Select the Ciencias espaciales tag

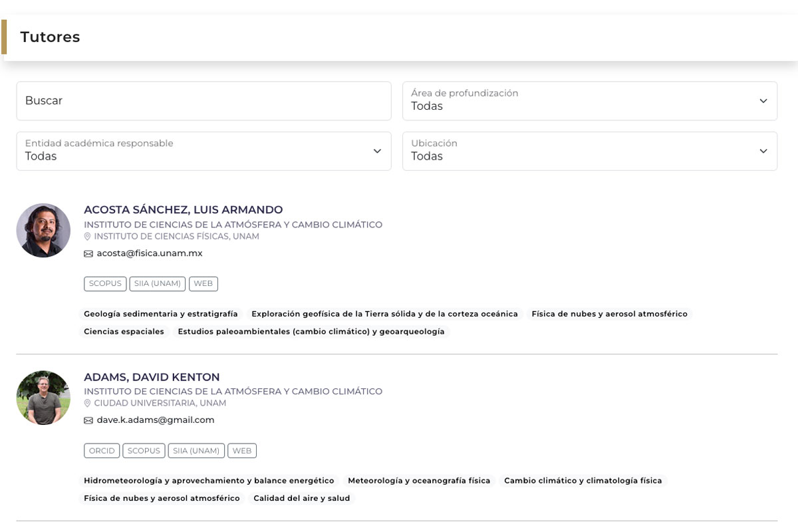(x=124, y=331)
